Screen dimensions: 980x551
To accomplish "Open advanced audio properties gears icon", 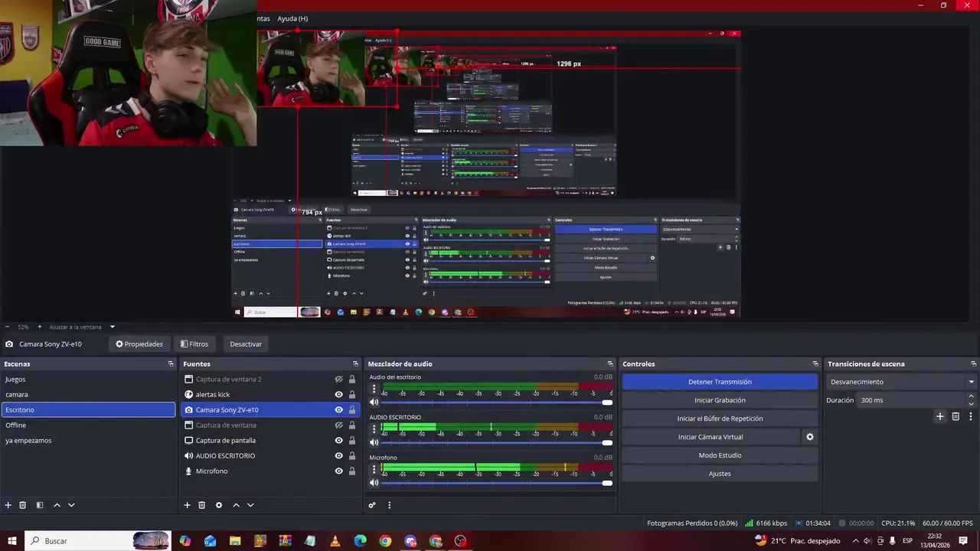I will [x=372, y=505].
